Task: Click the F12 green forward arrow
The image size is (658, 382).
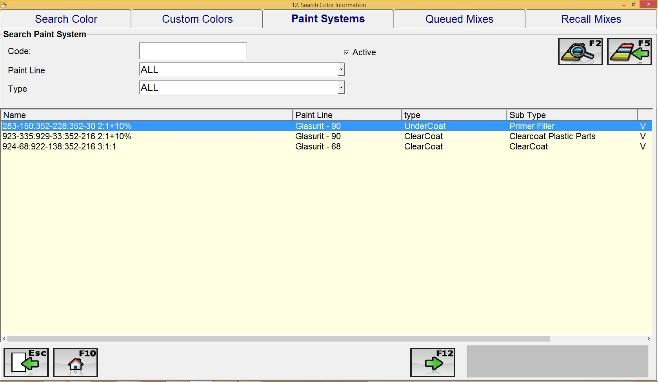Action: (432, 362)
